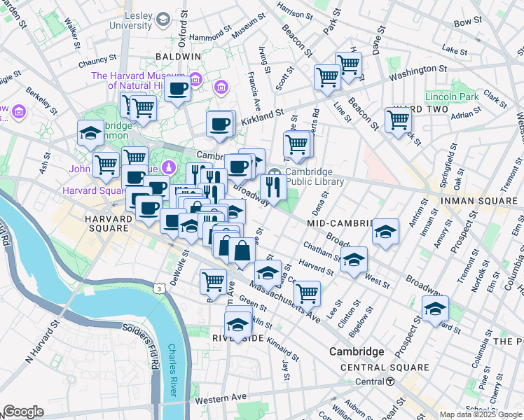This screenshot has height=420, width=524.
Task: Click the Central station T transit icon
Action: pos(390,381)
